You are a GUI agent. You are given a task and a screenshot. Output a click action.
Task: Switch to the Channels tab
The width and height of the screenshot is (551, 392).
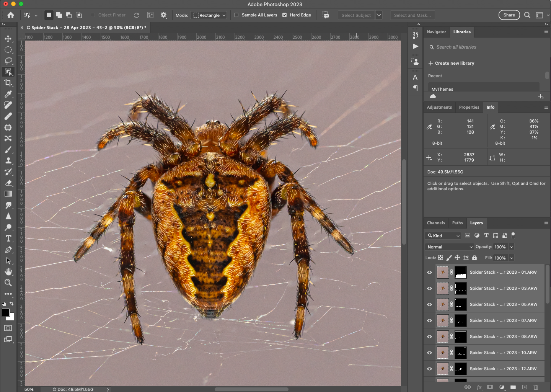click(x=436, y=223)
